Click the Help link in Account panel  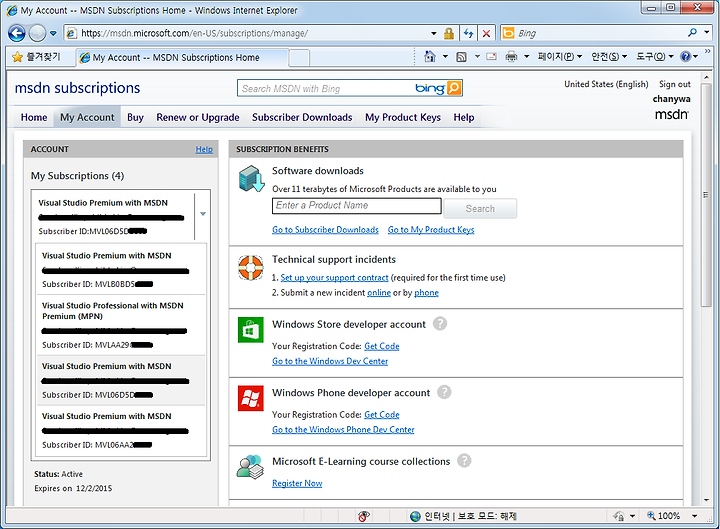[204, 149]
